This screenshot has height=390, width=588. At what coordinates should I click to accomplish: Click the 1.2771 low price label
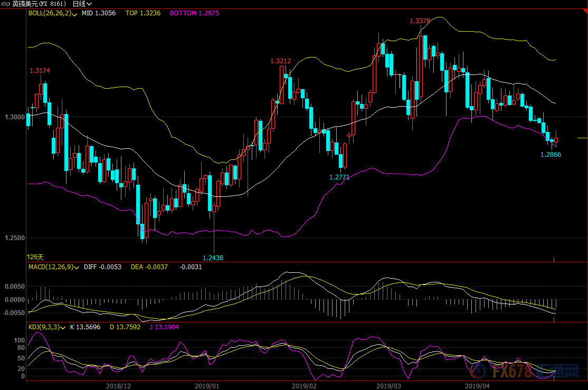[x=339, y=177]
